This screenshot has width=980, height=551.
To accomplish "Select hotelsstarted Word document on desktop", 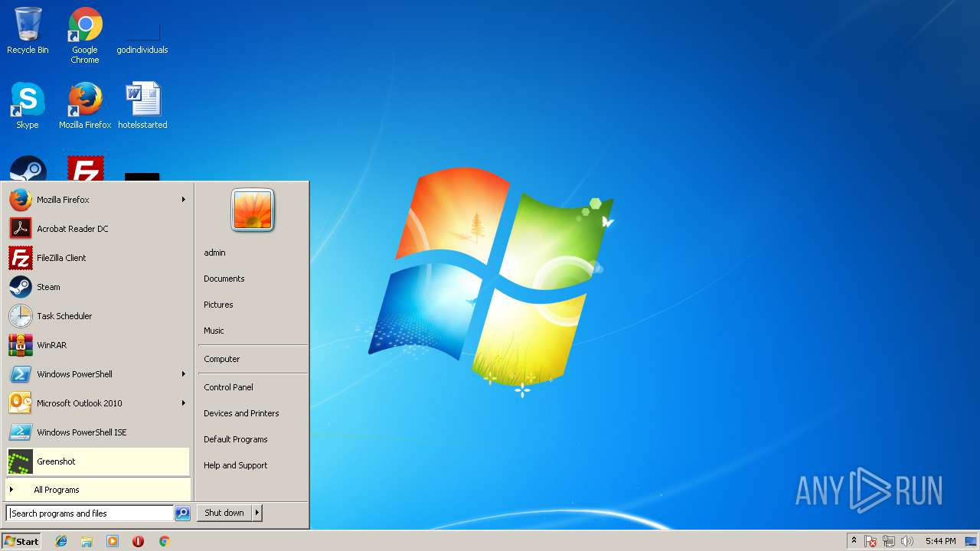I will click(x=142, y=106).
